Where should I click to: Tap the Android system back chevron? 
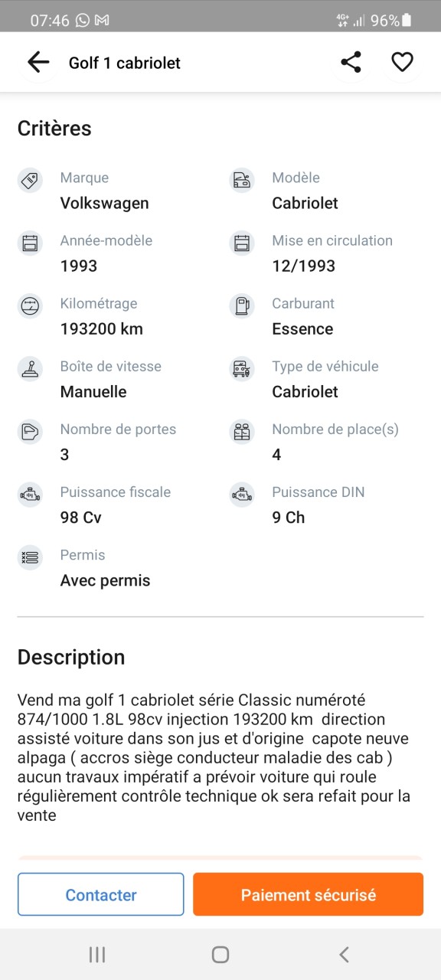click(344, 954)
